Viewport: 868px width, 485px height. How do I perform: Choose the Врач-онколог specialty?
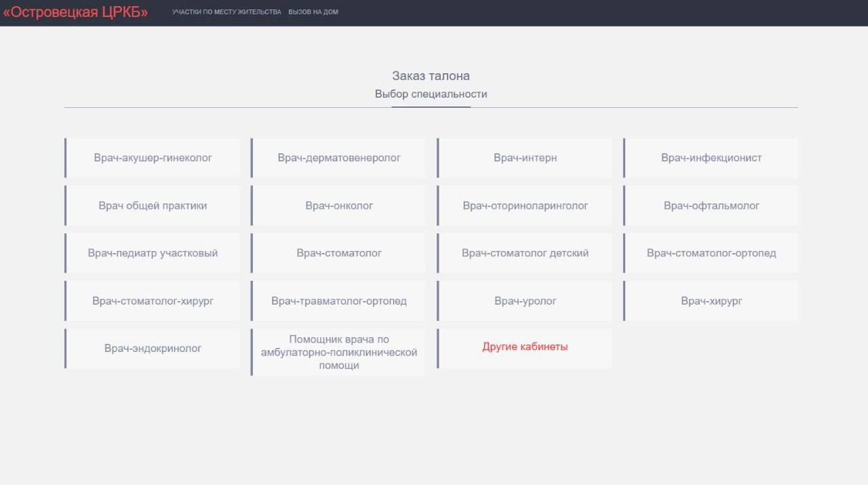coord(339,206)
